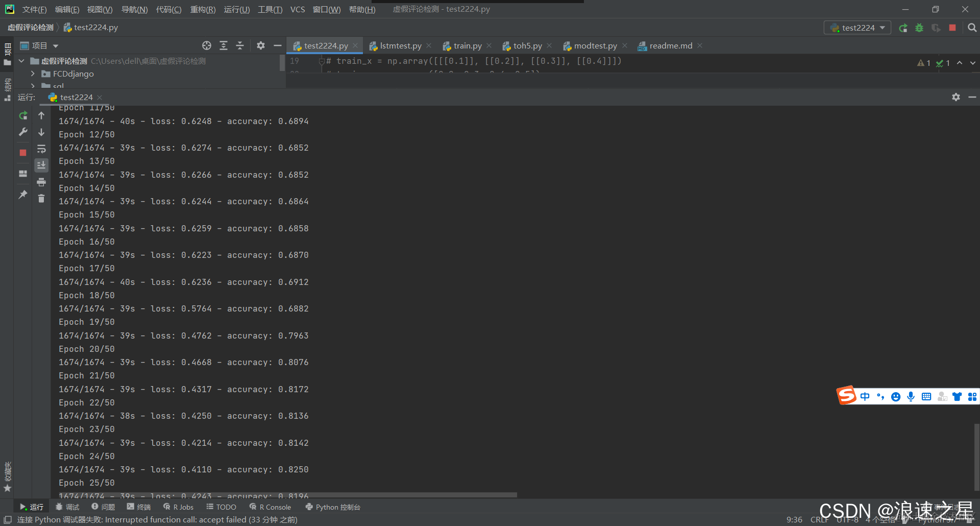
Task: Switch to the readme.md editor tab
Action: (670, 46)
